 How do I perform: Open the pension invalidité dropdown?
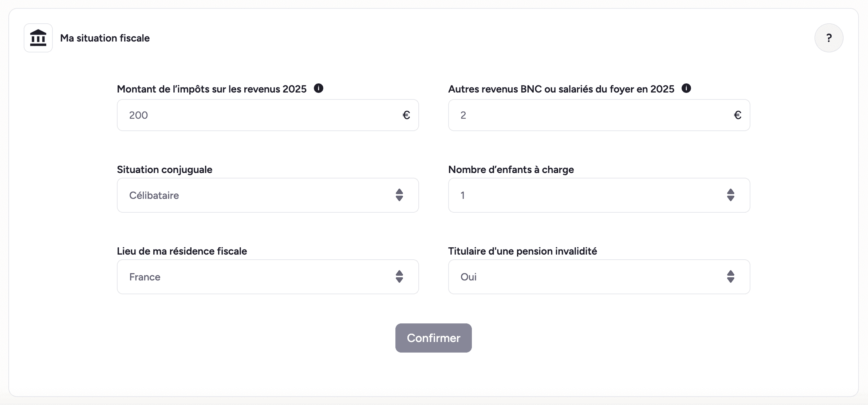586,277
